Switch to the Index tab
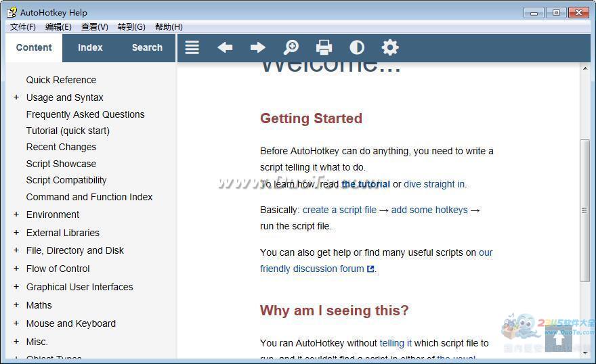The height and width of the screenshot is (364, 596). (x=90, y=48)
